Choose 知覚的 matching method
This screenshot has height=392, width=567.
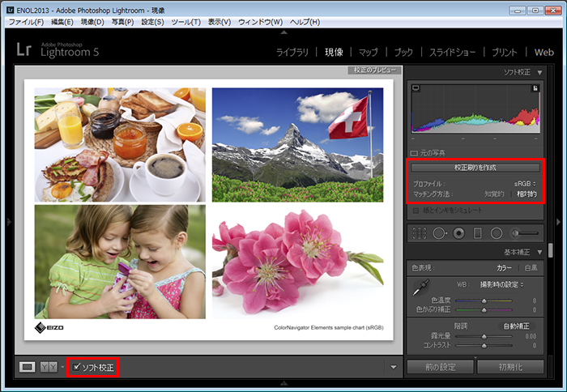point(494,194)
